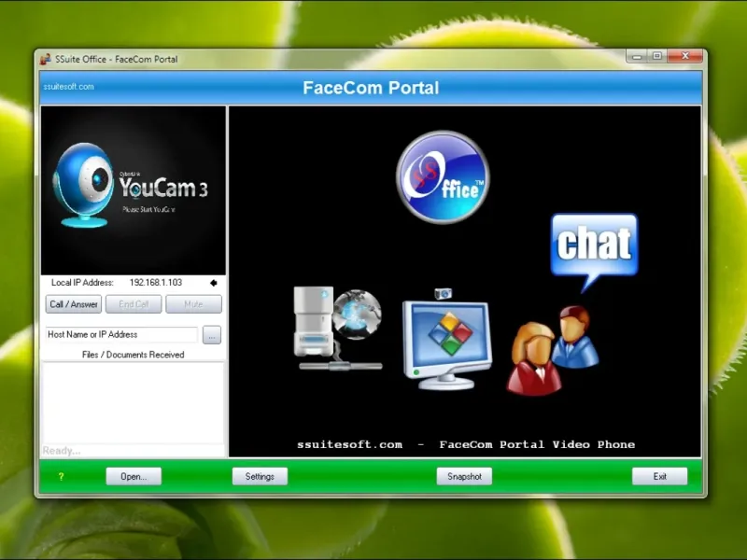Click the blue chat speech bubble icon
This screenshot has height=560, width=747.
(594, 252)
